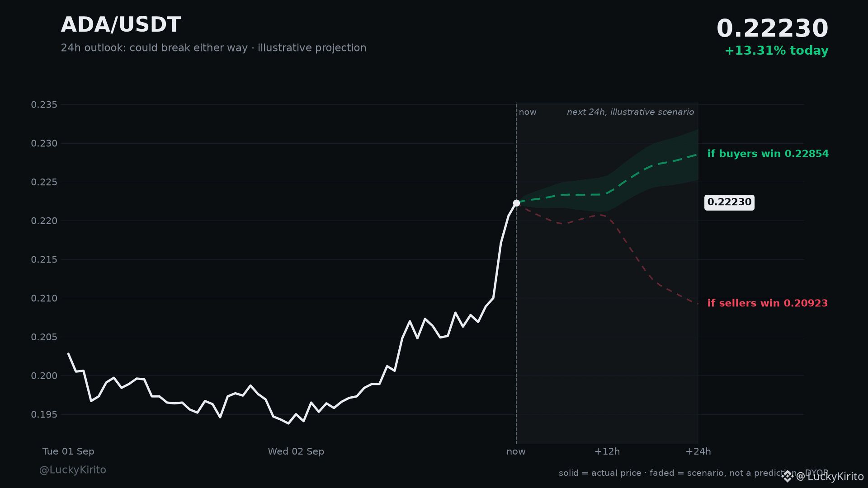Click the +13.31% today change text
This screenshot has width=868, height=488.
[776, 51]
